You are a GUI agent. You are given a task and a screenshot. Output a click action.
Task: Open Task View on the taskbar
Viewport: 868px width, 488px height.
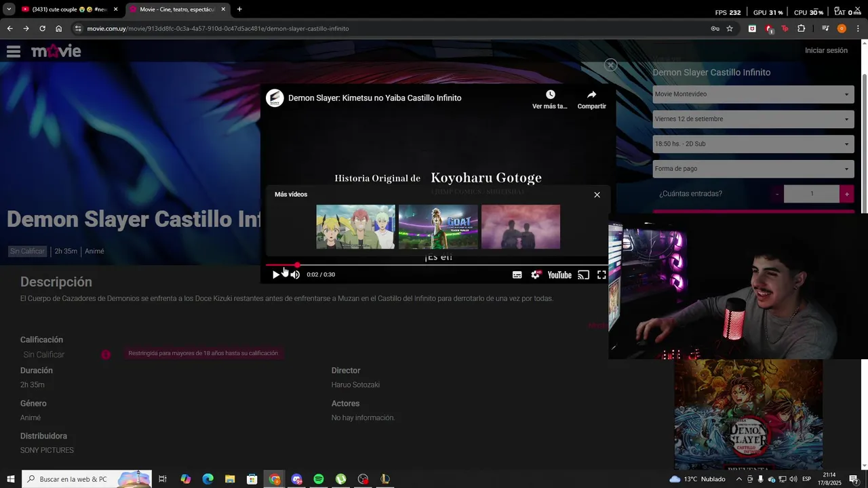163,479
